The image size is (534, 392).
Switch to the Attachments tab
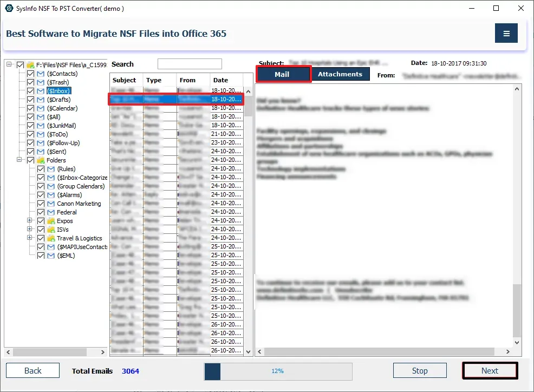(340, 74)
